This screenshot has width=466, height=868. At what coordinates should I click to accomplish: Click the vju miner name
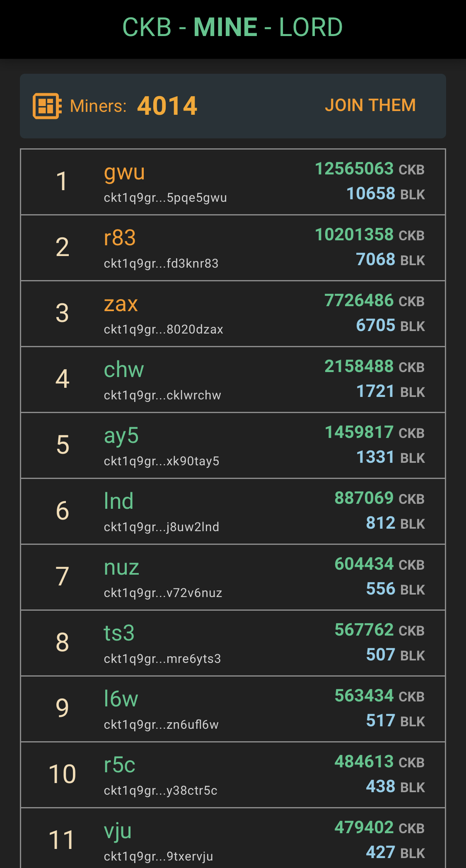(118, 831)
